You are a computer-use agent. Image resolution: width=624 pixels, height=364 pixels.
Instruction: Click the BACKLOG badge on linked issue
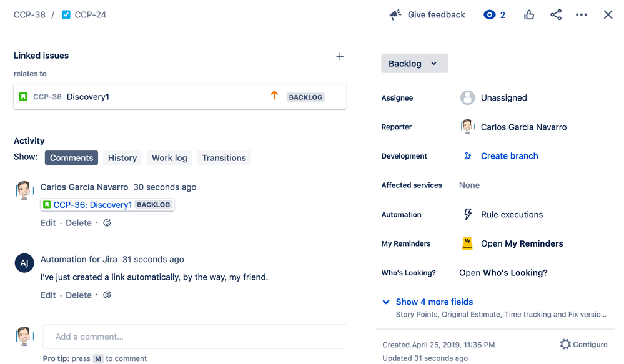point(305,97)
